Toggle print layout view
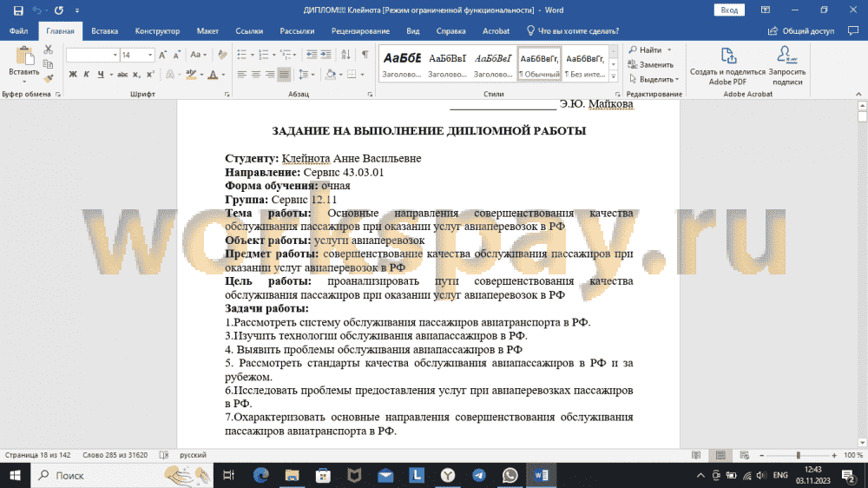 coord(720,455)
